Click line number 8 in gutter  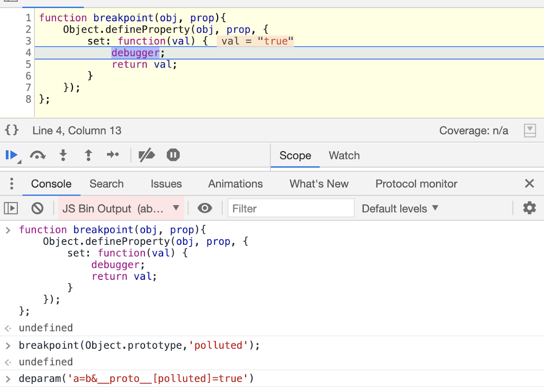coord(28,99)
